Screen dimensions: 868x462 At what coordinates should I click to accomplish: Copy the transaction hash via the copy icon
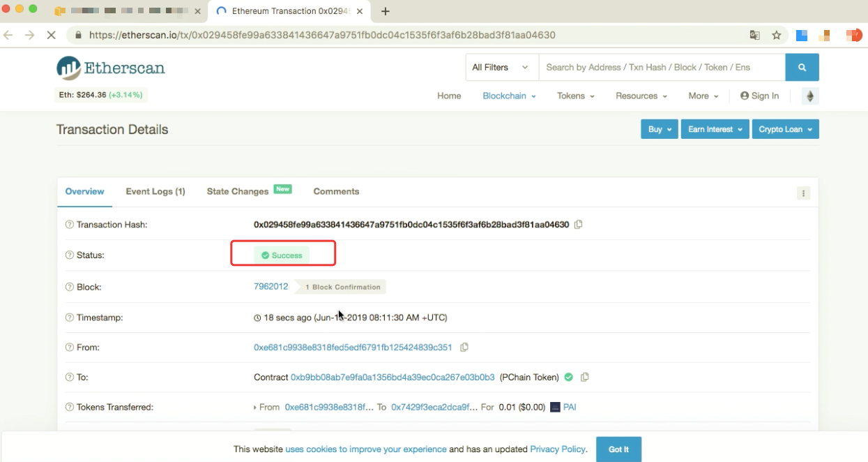(x=579, y=225)
